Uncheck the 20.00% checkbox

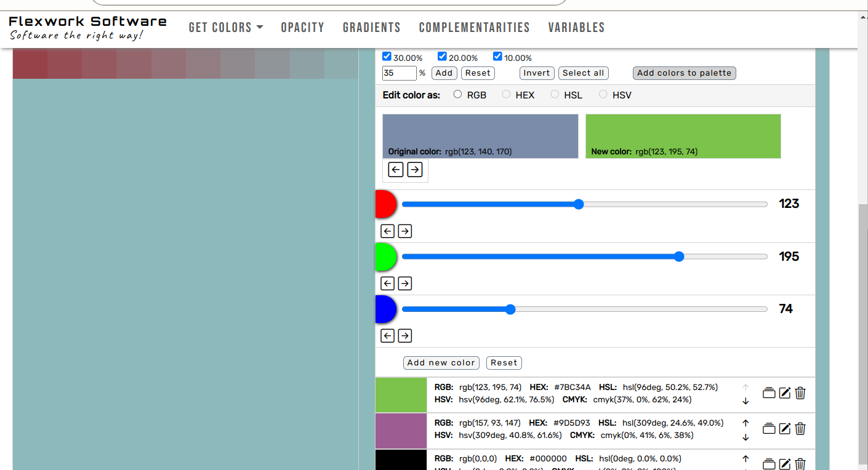pyautogui.click(x=442, y=57)
